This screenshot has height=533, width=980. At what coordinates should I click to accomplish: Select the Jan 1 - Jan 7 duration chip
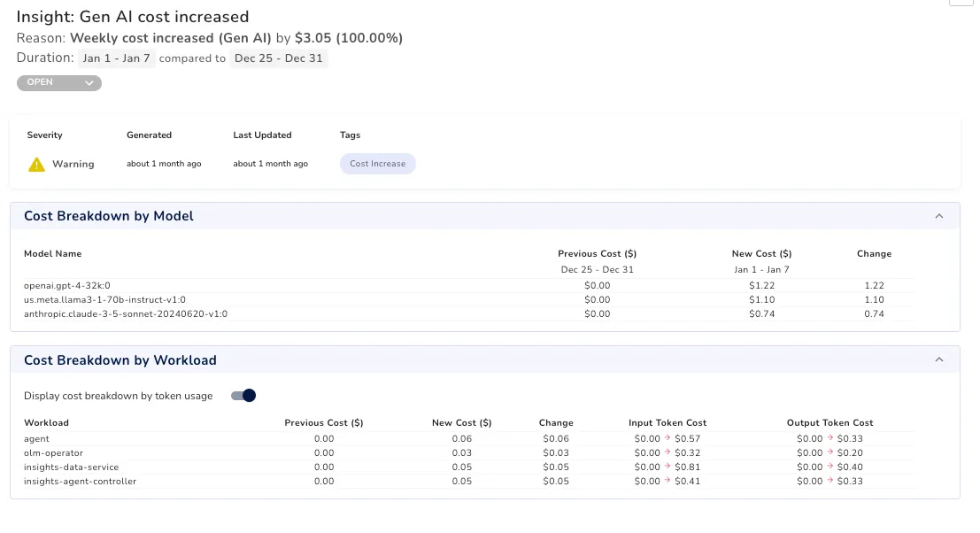(x=116, y=58)
